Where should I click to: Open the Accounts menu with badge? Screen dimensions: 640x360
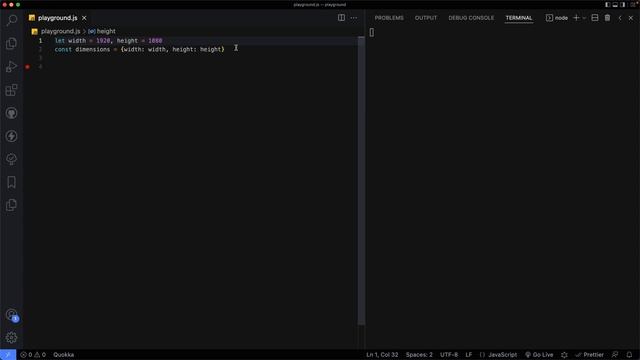point(11,315)
